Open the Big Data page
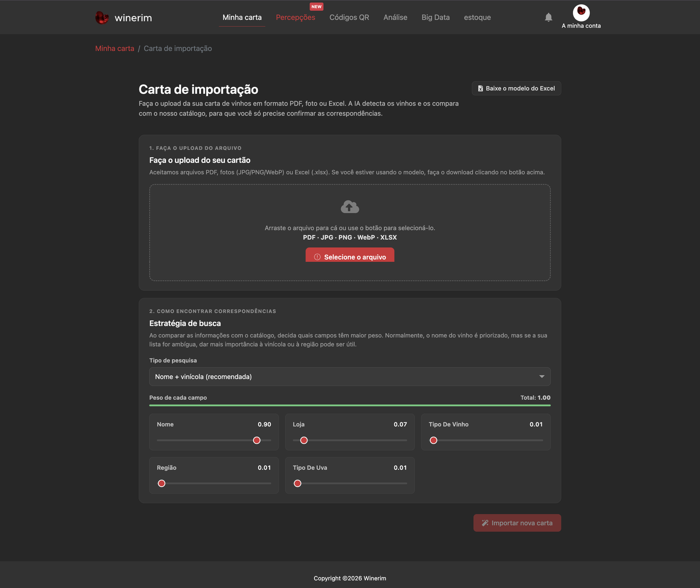 pos(435,17)
